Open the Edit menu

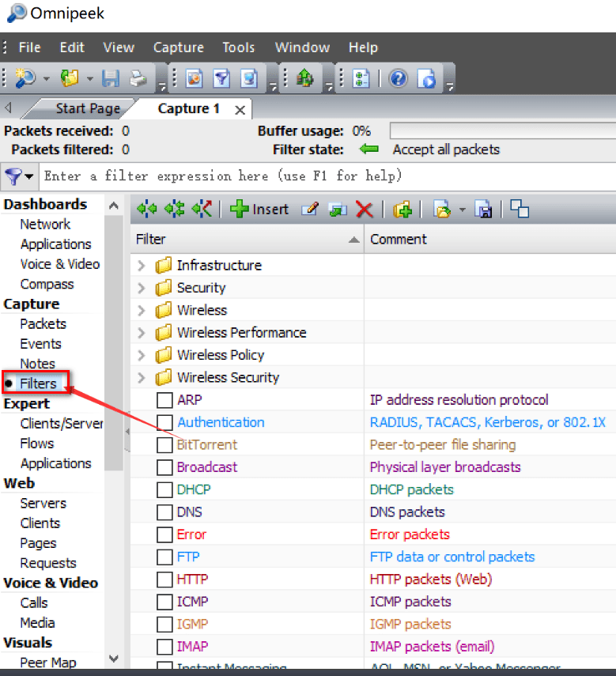tap(72, 47)
